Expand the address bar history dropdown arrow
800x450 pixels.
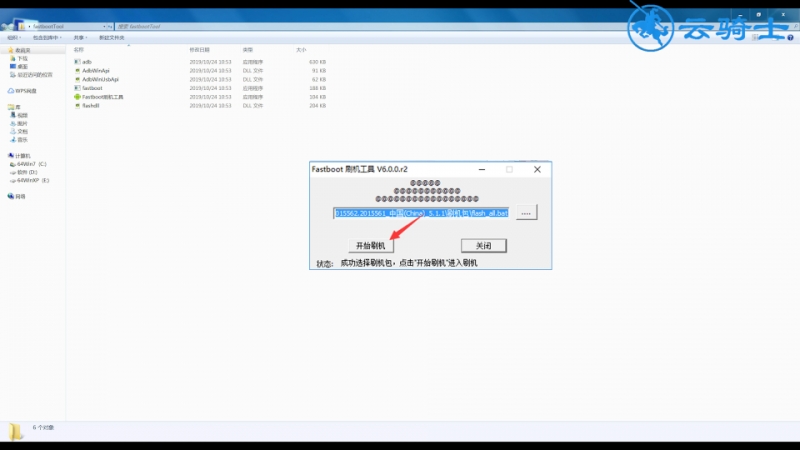pos(104,26)
